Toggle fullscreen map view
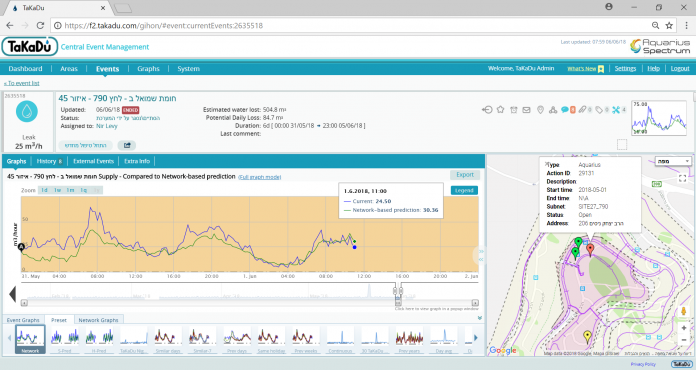The width and height of the screenshot is (696, 370). [683, 178]
